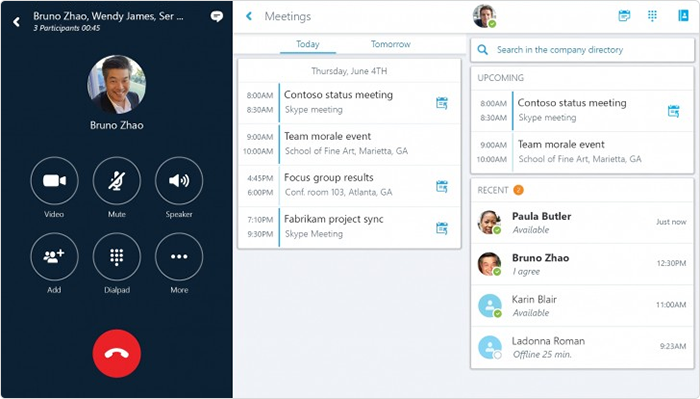
Task: Hang up with the red end-call button
Action: [117, 353]
